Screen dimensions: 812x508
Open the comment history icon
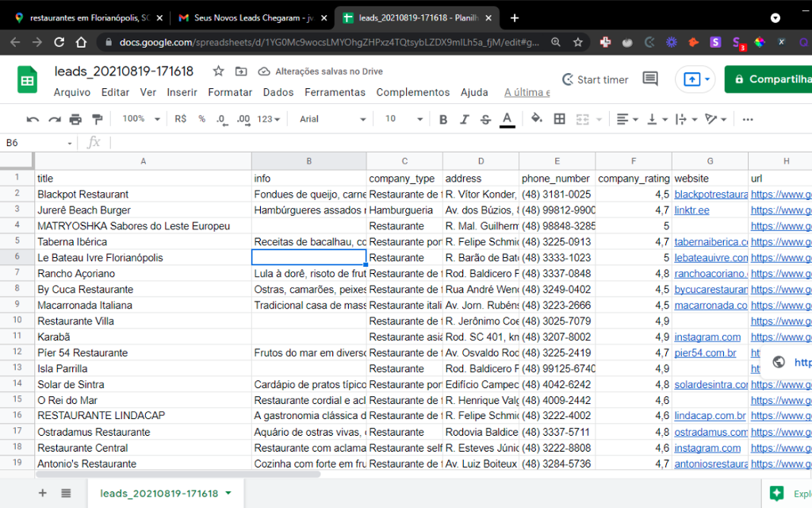pos(650,79)
